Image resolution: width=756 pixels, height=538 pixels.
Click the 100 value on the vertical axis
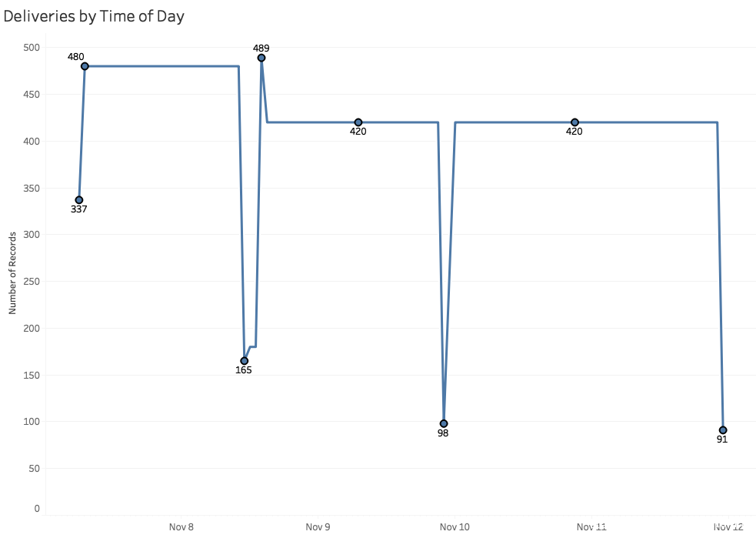31,422
